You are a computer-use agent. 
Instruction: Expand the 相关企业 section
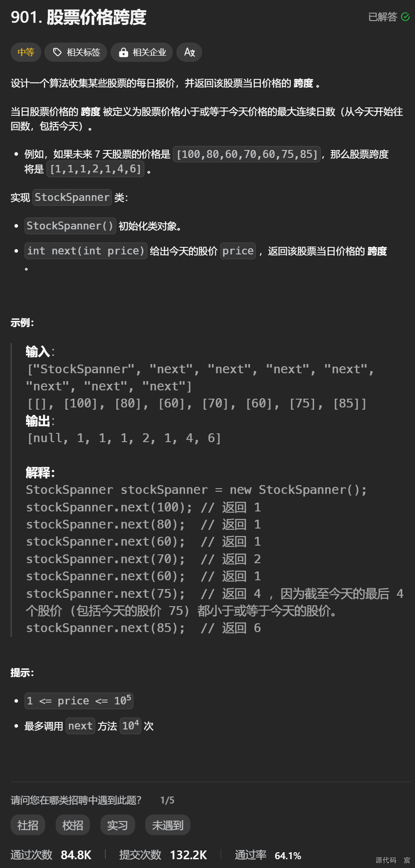[141, 52]
